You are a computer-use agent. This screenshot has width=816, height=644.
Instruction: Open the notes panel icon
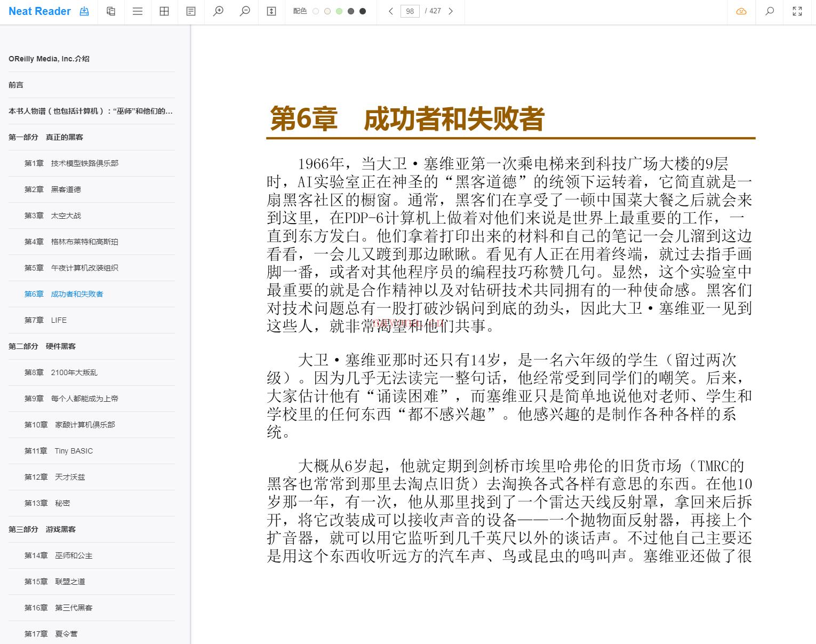coord(191,11)
